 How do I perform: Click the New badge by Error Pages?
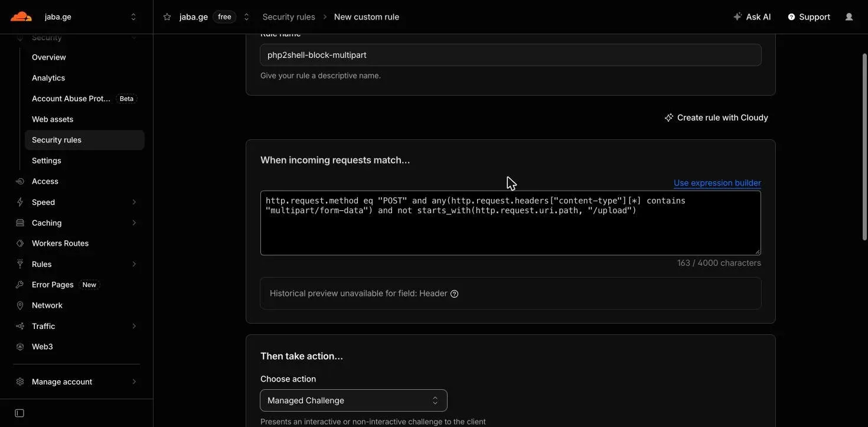89,285
